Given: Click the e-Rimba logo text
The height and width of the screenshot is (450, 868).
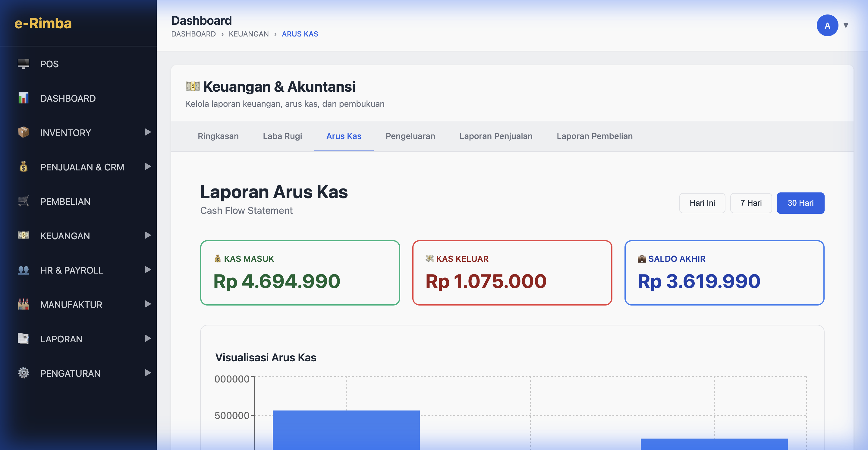Looking at the screenshot, I should [x=43, y=23].
